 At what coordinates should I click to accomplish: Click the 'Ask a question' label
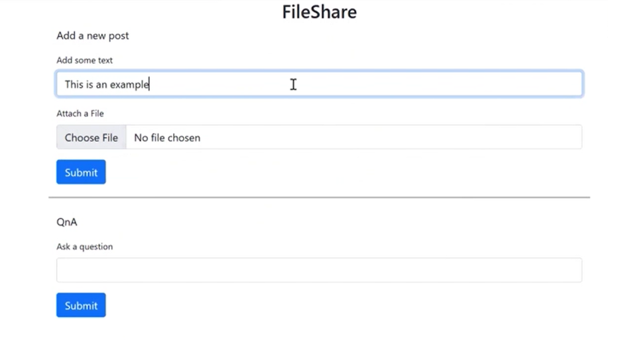(x=85, y=247)
